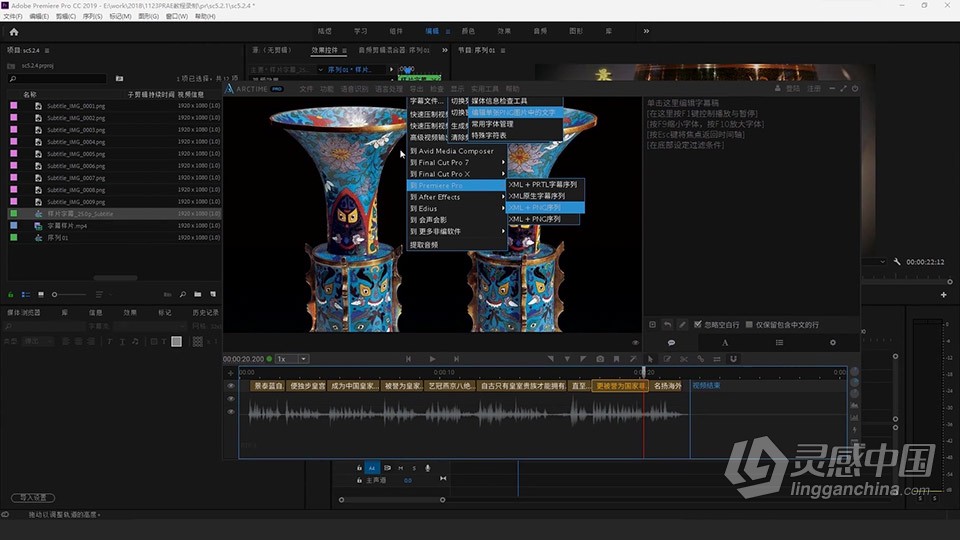960x540 pixels.
Task: Create a new bin with the folder icon
Action: (197, 294)
